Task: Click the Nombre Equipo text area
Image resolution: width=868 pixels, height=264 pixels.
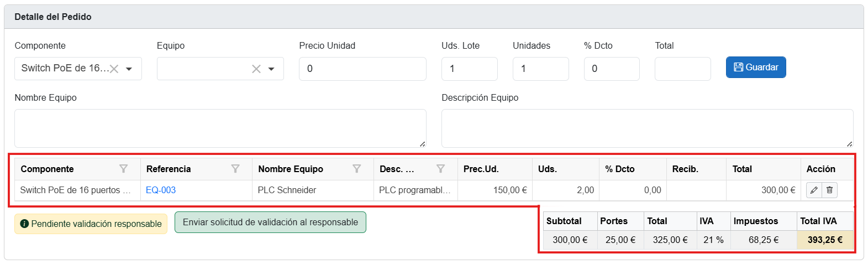Action: coord(220,128)
